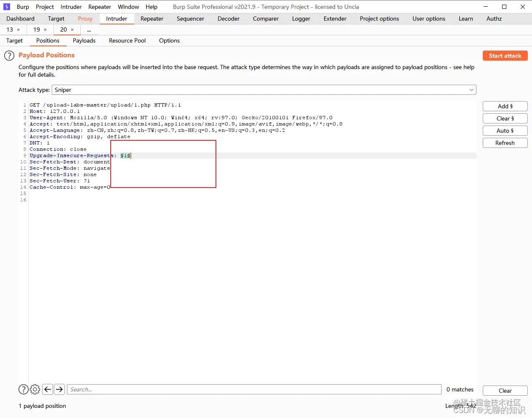Image resolution: width=532 pixels, height=418 pixels.
Task: Open the Project menu
Action: tap(45, 7)
